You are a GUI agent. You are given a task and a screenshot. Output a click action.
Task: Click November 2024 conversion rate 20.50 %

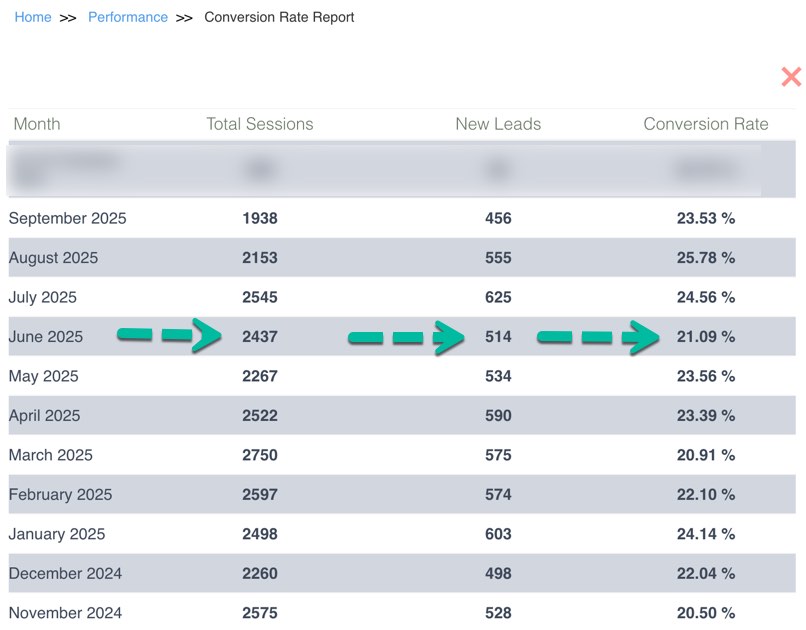[x=706, y=613]
